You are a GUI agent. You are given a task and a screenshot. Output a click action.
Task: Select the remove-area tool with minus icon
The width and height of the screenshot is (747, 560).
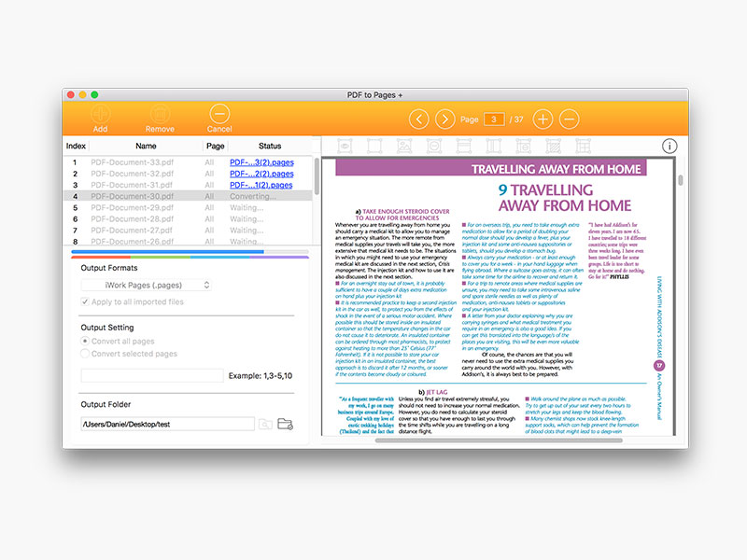pos(434,146)
